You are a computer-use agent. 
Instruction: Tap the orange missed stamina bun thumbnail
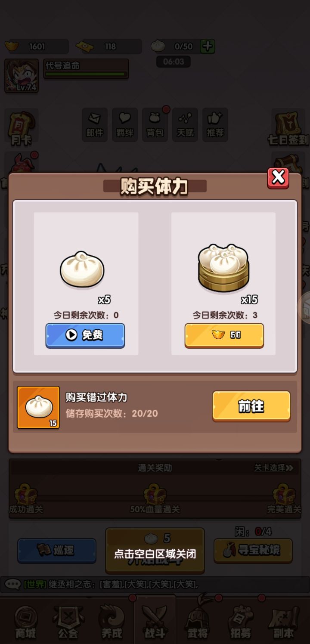click(38, 407)
